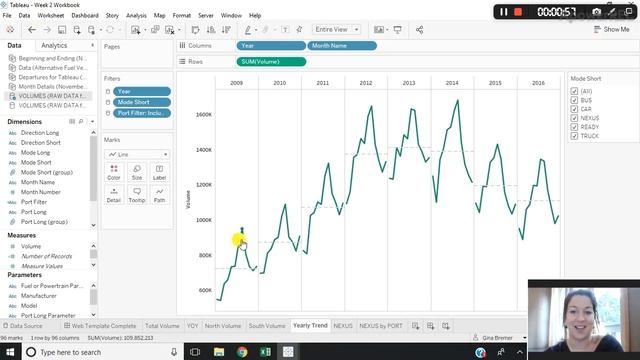
Task: Stop the screen recording
Action: [518, 12]
